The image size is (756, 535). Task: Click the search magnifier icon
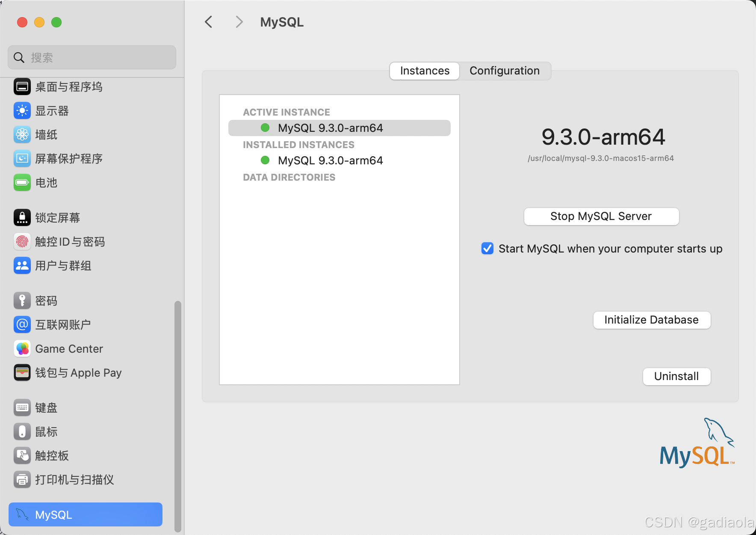coord(19,57)
